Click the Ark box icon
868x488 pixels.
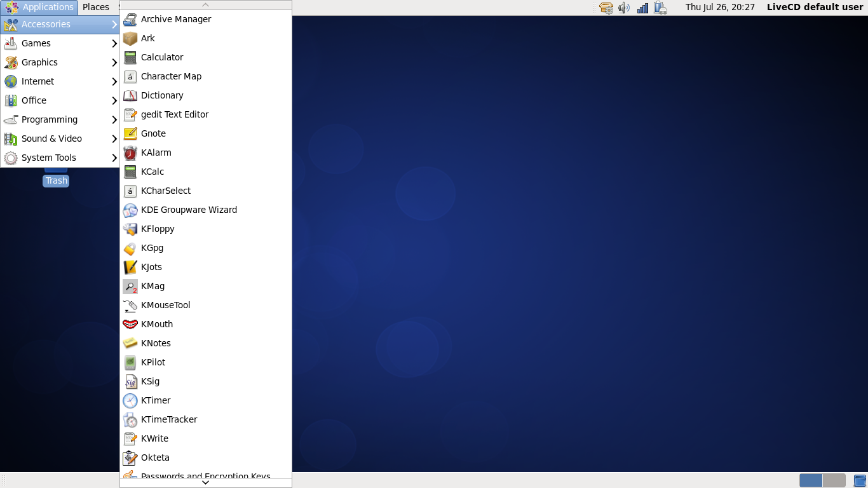130,38
